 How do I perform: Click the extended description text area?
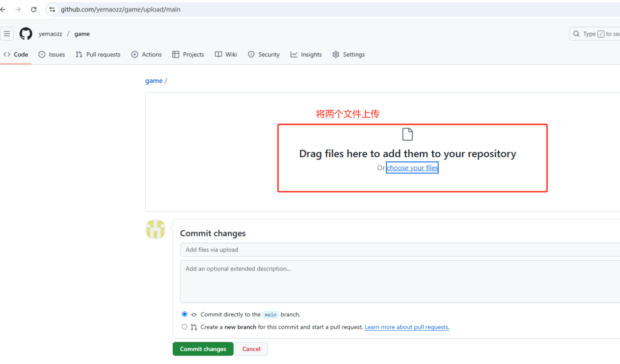(400, 281)
